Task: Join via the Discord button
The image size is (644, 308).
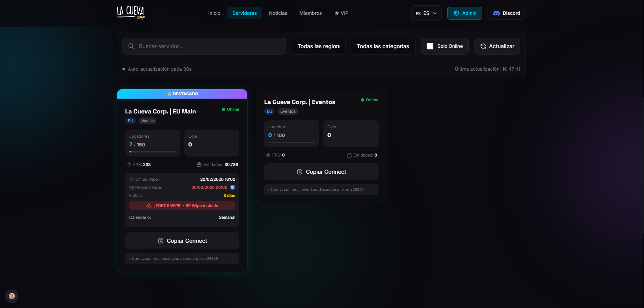Action: point(507,13)
